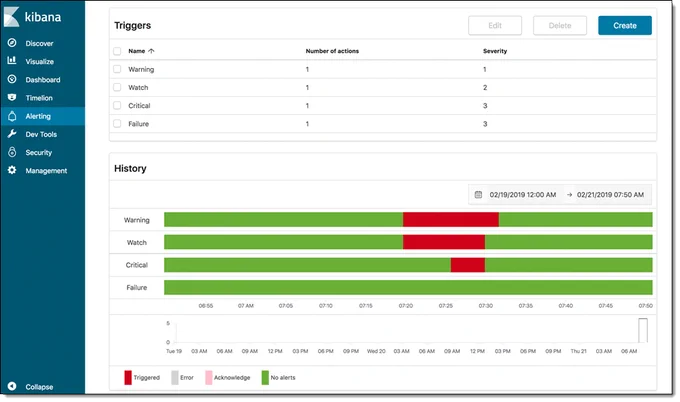Viewport: 680px width, 402px height.
Task: Open Dashboard circular icon
Action: tap(12, 79)
